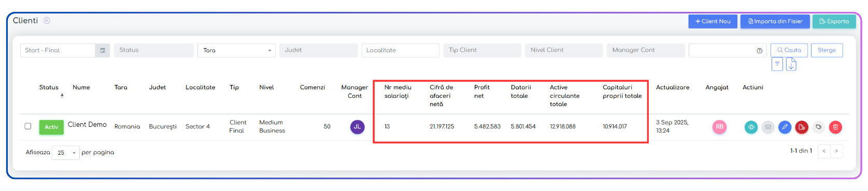Click the JL manager avatar
The width and height of the screenshot is (868, 191).
[357, 127]
